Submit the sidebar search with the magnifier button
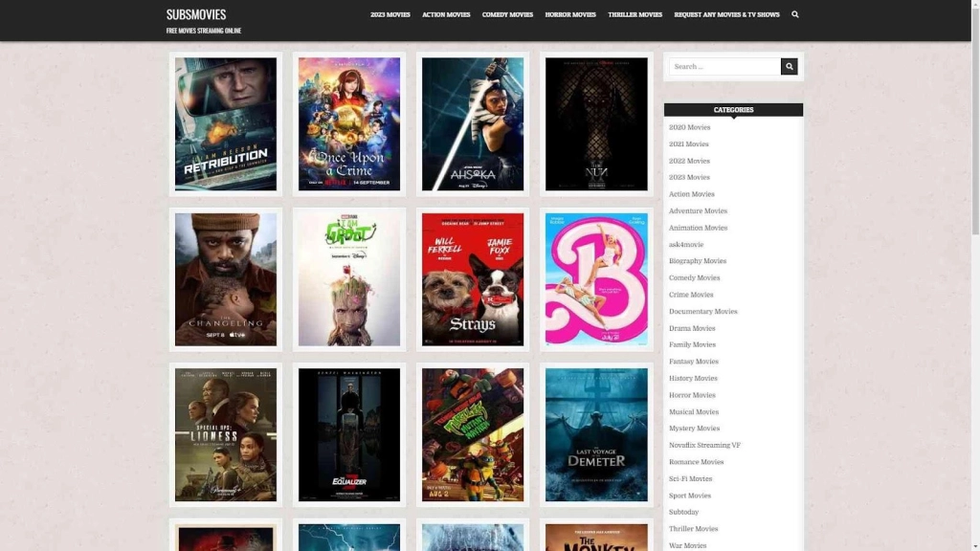980x551 pixels. [789, 65]
